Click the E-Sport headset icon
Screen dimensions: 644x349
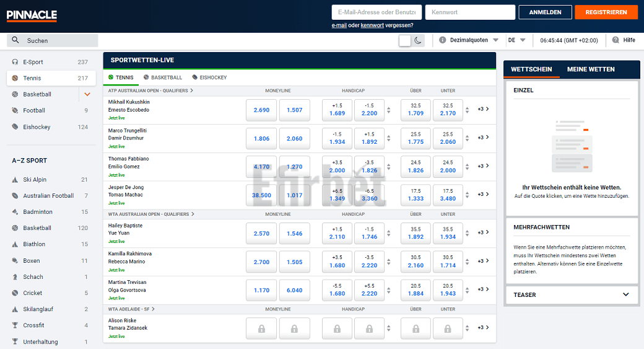coord(15,62)
